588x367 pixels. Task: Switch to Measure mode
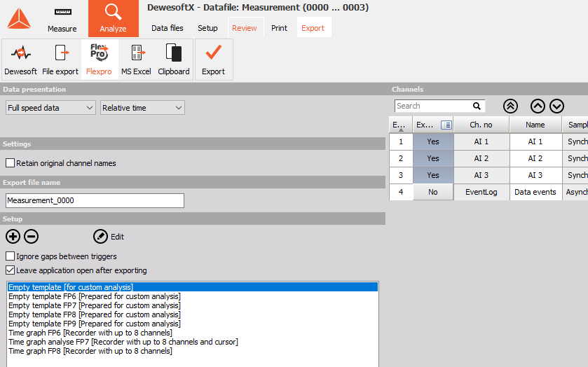click(62, 20)
